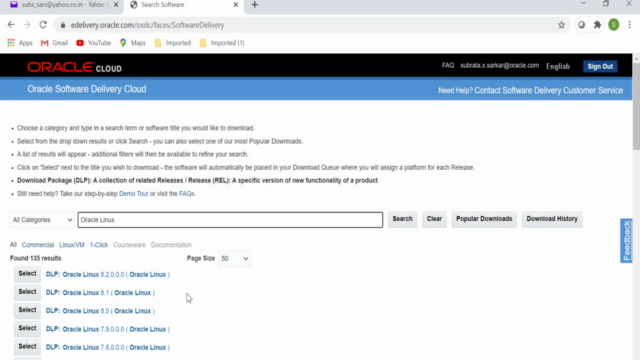
Task: Open the Chrome extensions puzzle icon
Action: pyautogui.click(x=598, y=25)
